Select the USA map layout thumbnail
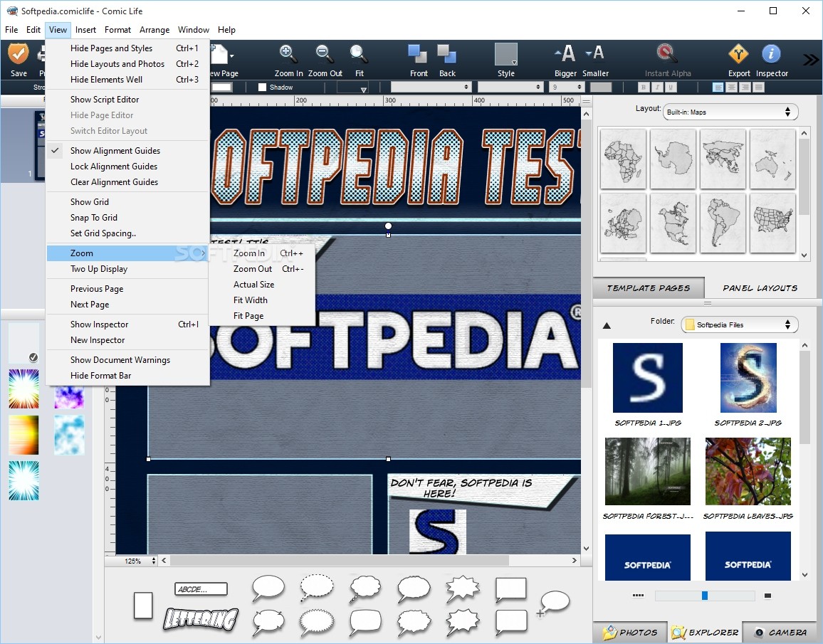The width and height of the screenshot is (823, 644). 772,223
